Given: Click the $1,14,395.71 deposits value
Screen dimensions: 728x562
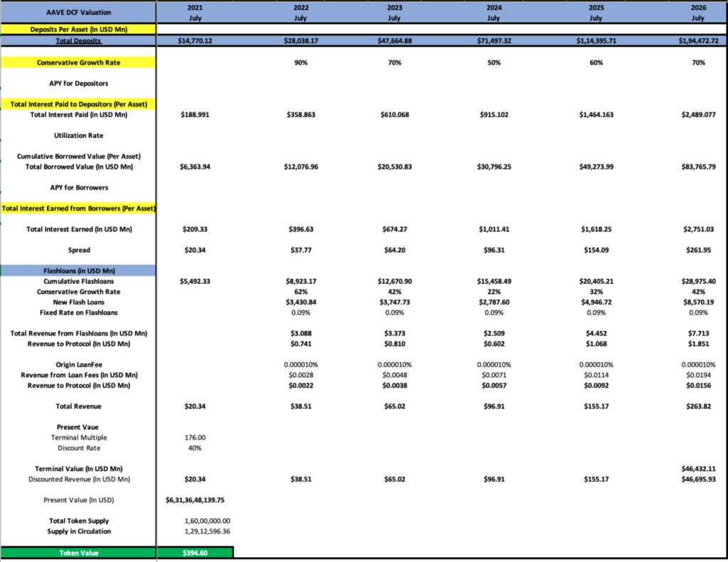Looking at the screenshot, I should [x=596, y=41].
